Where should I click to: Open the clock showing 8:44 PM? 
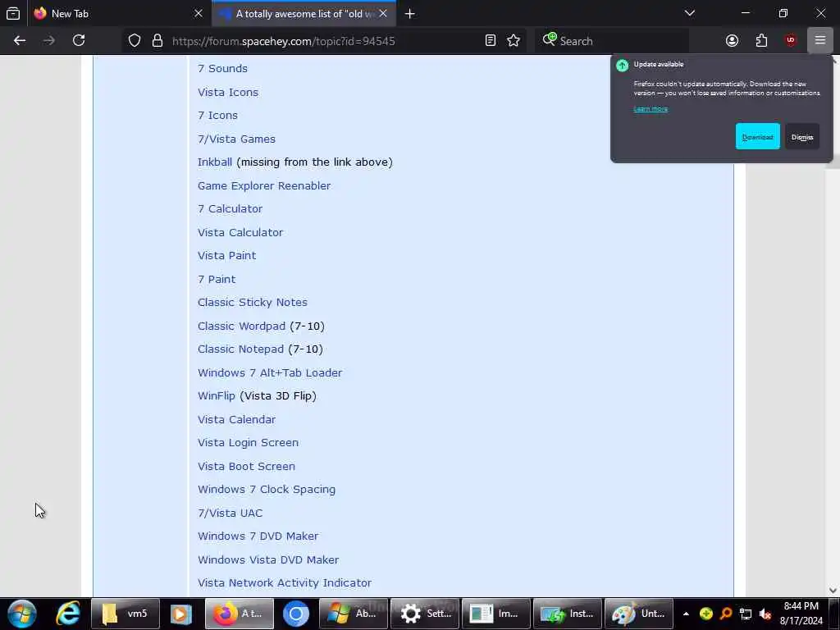801,614
